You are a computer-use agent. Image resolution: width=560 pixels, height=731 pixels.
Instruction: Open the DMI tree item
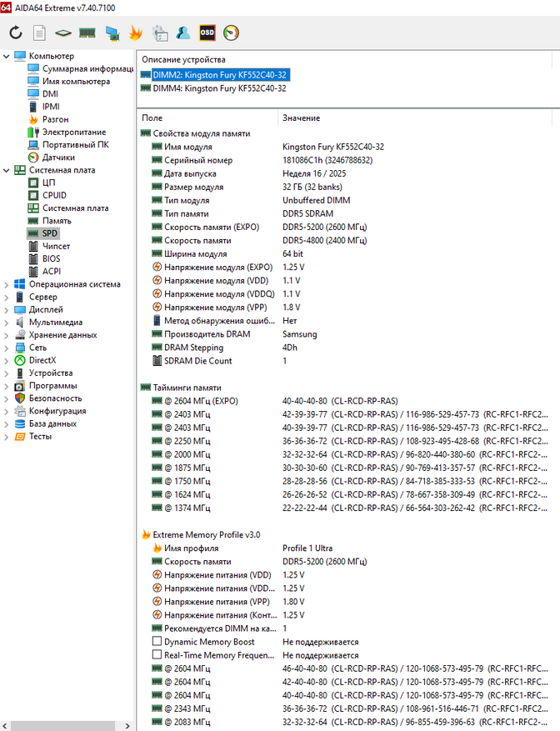(43, 93)
